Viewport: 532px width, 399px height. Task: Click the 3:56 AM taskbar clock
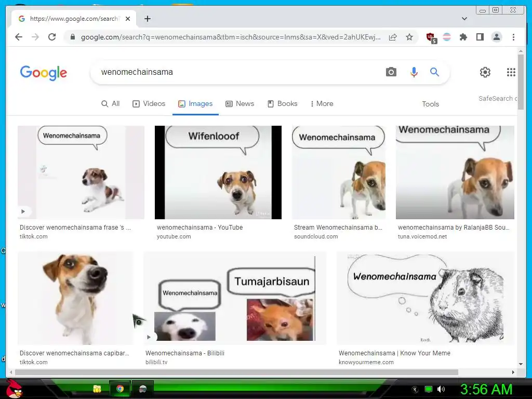tap(486, 390)
